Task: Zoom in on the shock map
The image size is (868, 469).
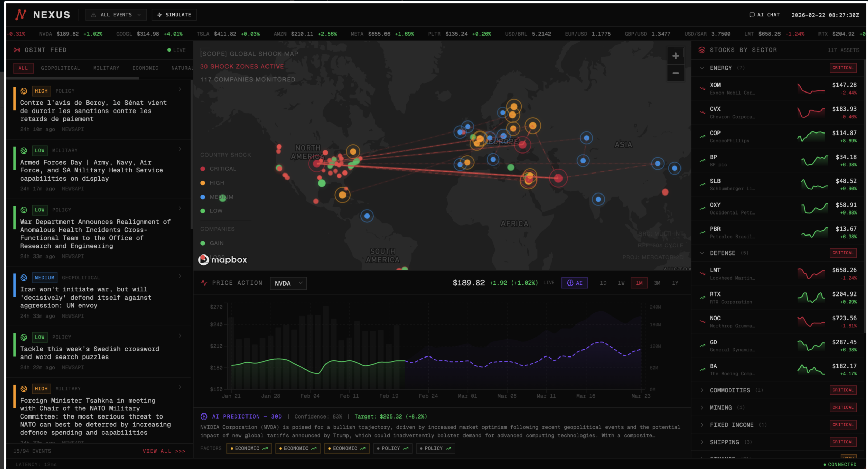Action: point(675,56)
